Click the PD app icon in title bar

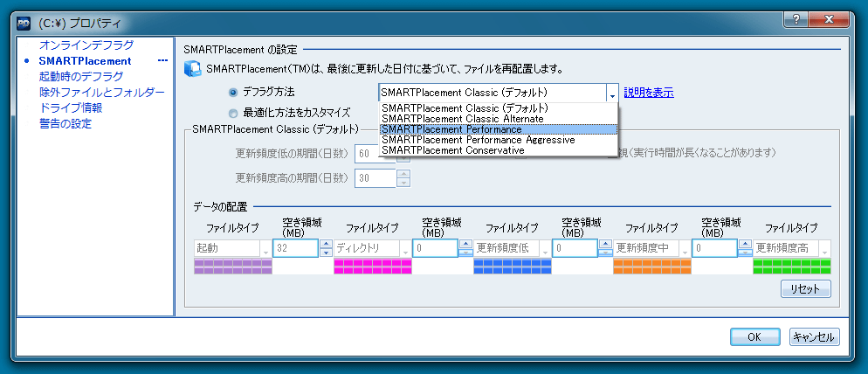tap(24, 24)
